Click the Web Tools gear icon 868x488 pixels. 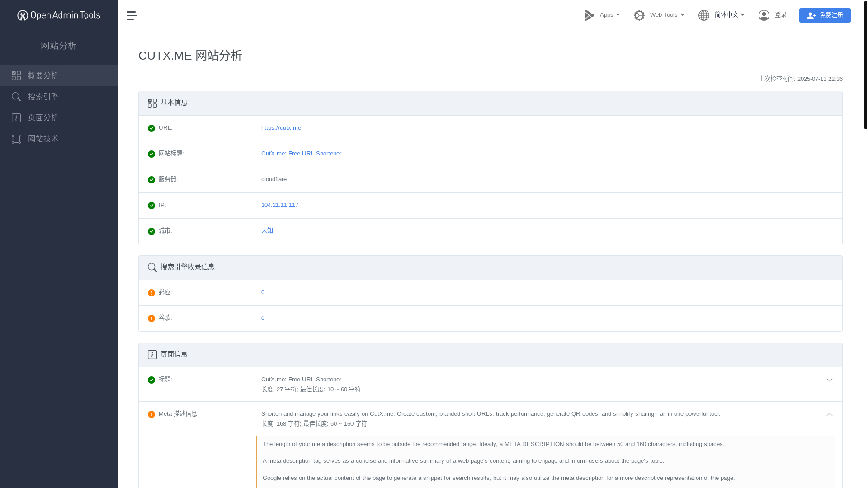pyautogui.click(x=639, y=15)
